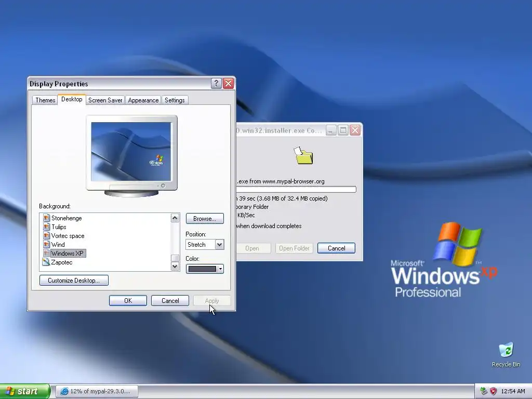Viewport: 532px width, 399px height.
Task: Click the Vortec space wallpaper icon
Action: click(46, 236)
